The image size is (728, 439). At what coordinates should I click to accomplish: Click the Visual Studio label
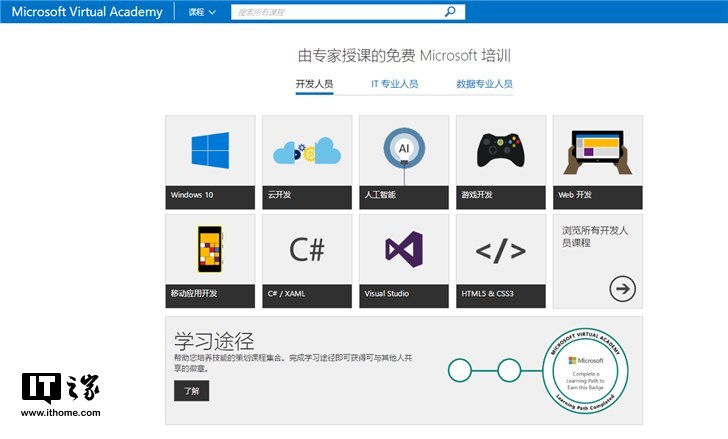[x=387, y=294]
